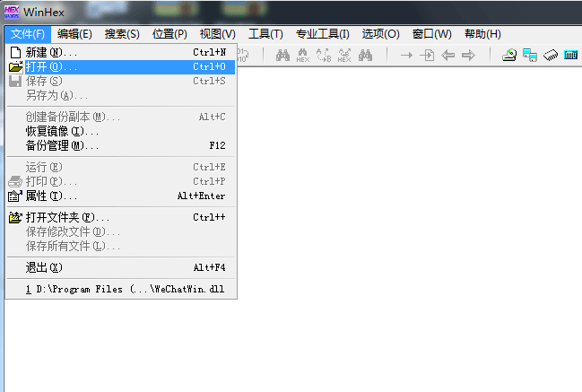Click the greyed 运行(E) entry
This screenshot has width=582, height=392.
(121, 167)
